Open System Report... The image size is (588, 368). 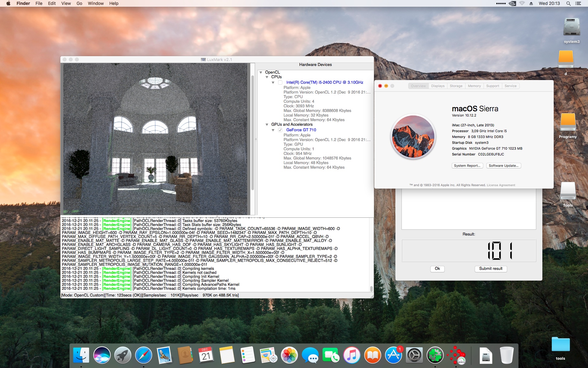(467, 166)
